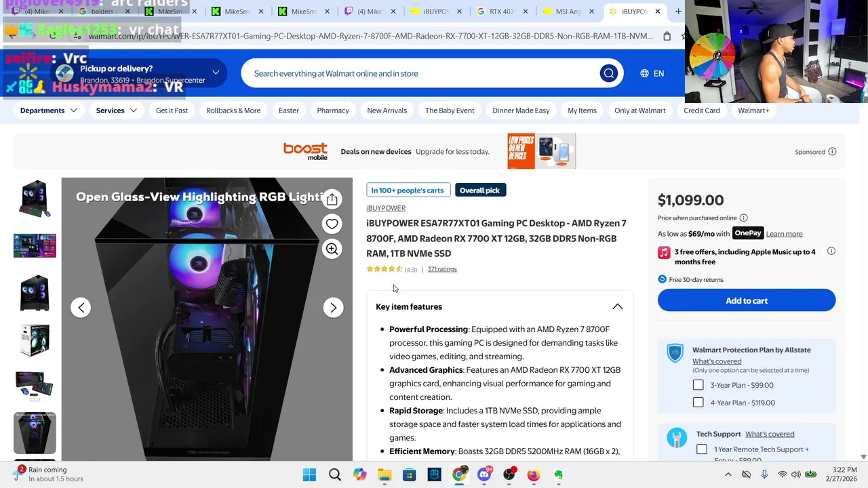This screenshot has height=488, width=868.
Task: Select Rollbacks & More nav item
Action: (x=233, y=110)
